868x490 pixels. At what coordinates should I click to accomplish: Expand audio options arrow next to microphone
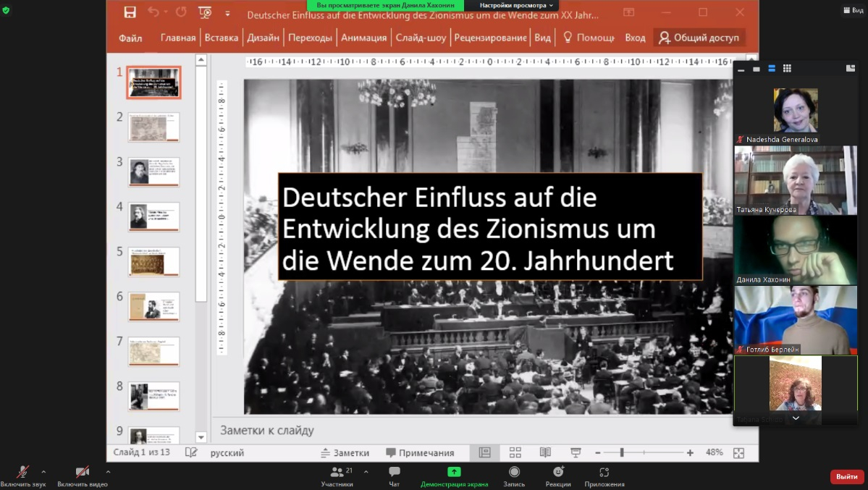(x=43, y=471)
